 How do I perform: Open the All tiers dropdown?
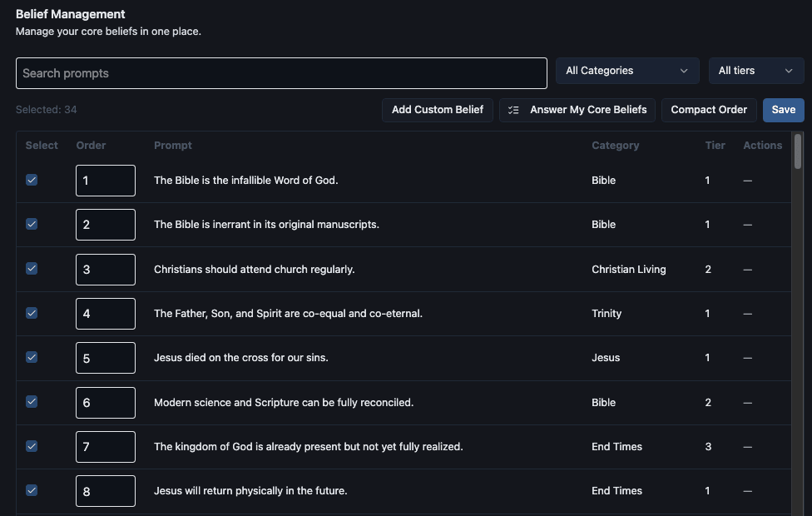(x=755, y=71)
